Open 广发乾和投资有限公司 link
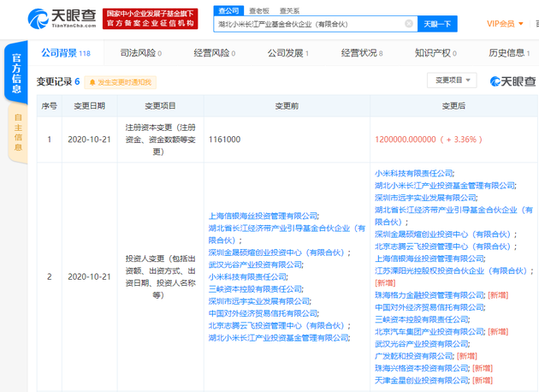The image size is (539, 392). click(x=414, y=356)
